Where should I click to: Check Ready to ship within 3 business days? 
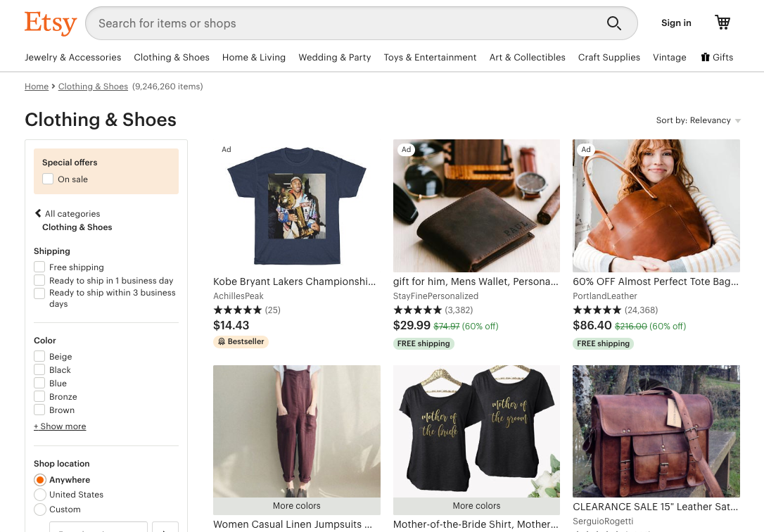click(39, 293)
